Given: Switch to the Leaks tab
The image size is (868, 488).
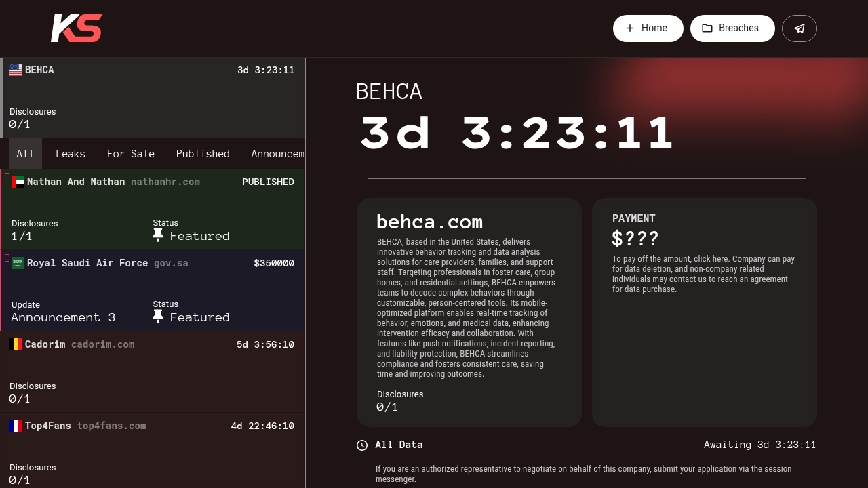Looking at the screenshot, I should (x=71, y=154).
